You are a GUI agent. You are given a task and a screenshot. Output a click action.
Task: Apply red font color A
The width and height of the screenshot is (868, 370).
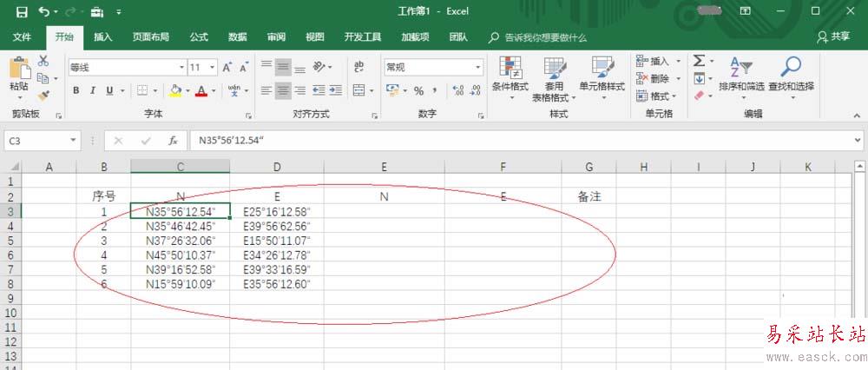tap(201, 90)
